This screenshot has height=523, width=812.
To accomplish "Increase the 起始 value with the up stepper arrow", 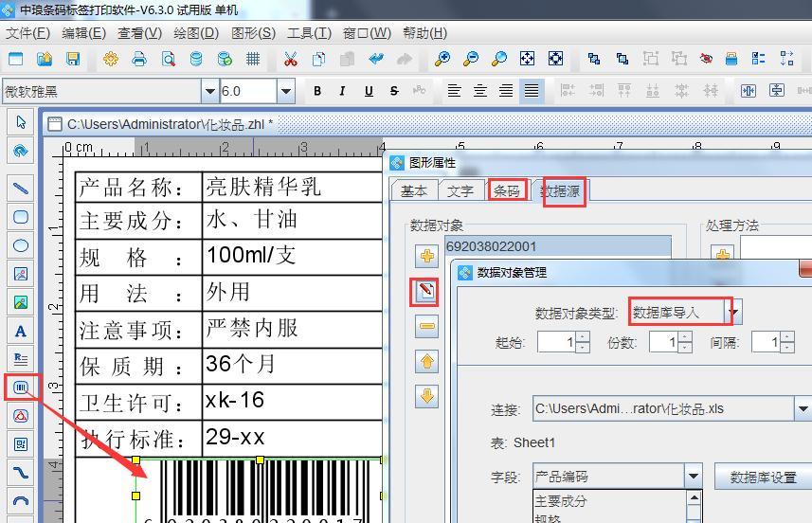I will coord(583,336).
